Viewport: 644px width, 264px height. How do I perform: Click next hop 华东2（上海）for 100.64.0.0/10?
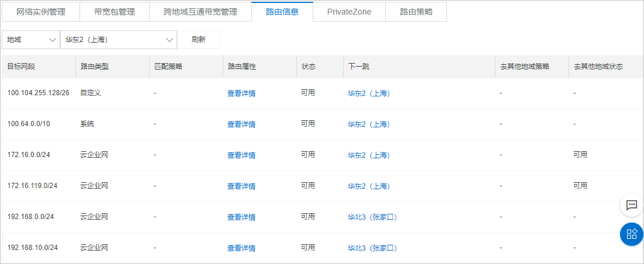369,124
